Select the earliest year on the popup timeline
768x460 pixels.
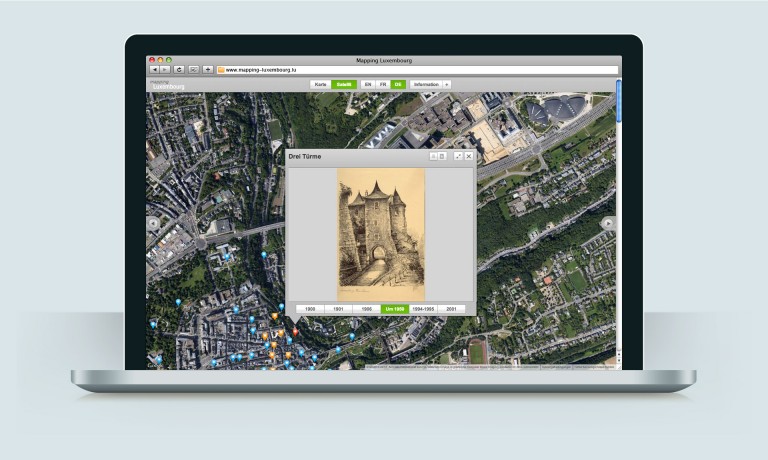[310, 309]
